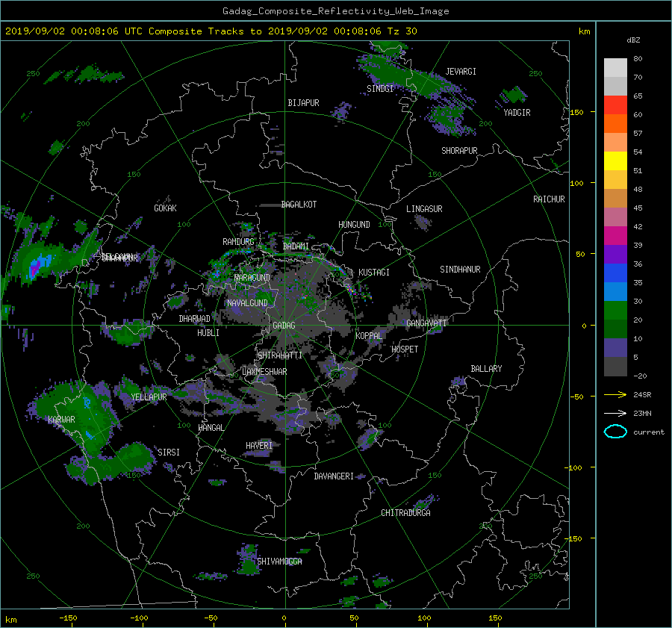This screenshot has height=628, width=672.
Task: Click the GADAG radar center label
Action: pyautogui.click(x=284, y=326)
